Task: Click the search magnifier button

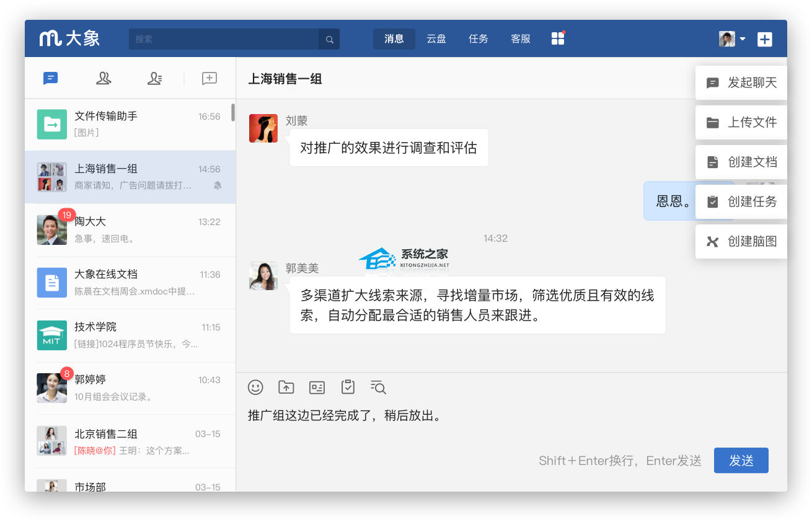Action: [329, 39]
